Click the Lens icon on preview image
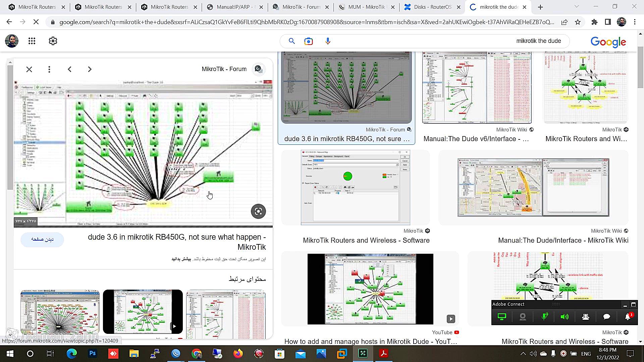 click(x=258, y=211)
